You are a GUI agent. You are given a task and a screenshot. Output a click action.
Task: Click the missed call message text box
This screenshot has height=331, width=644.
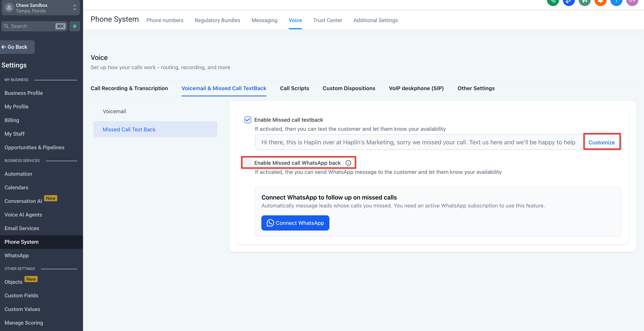[x=418, y=142]
